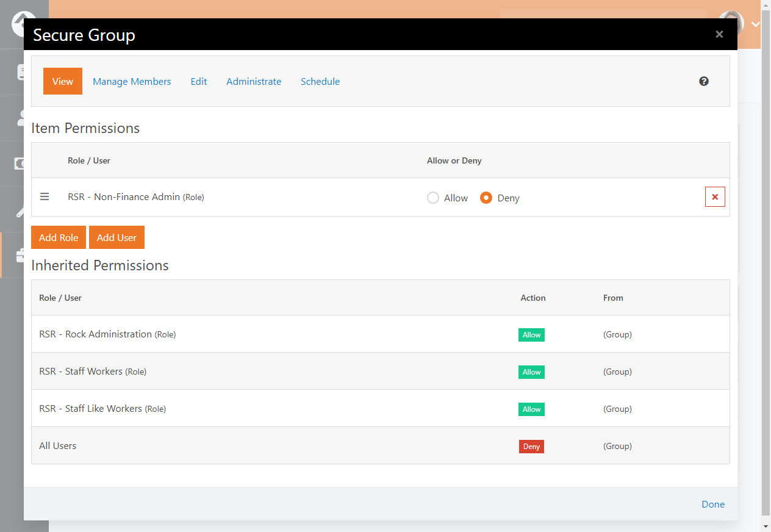The image size is (771, 532).
Task: Click '(Group)' in the All Users row
Action: pyautogui.click(x=617, y=446)
